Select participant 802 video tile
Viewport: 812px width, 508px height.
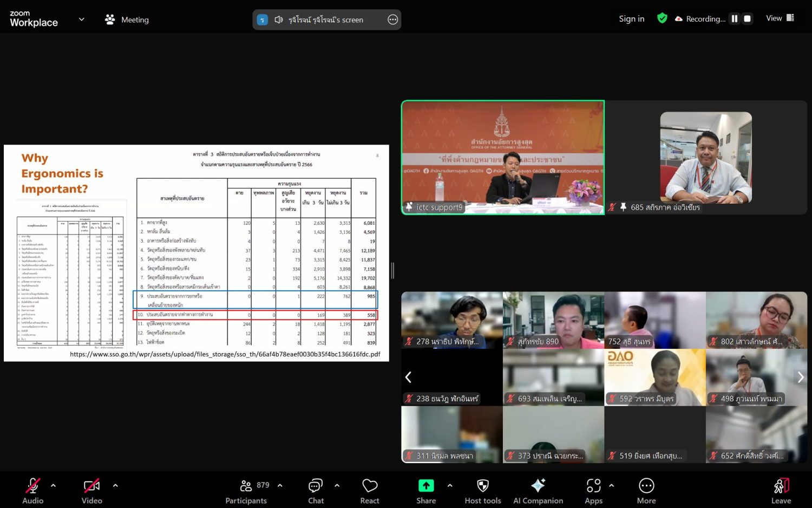point(757,320)
